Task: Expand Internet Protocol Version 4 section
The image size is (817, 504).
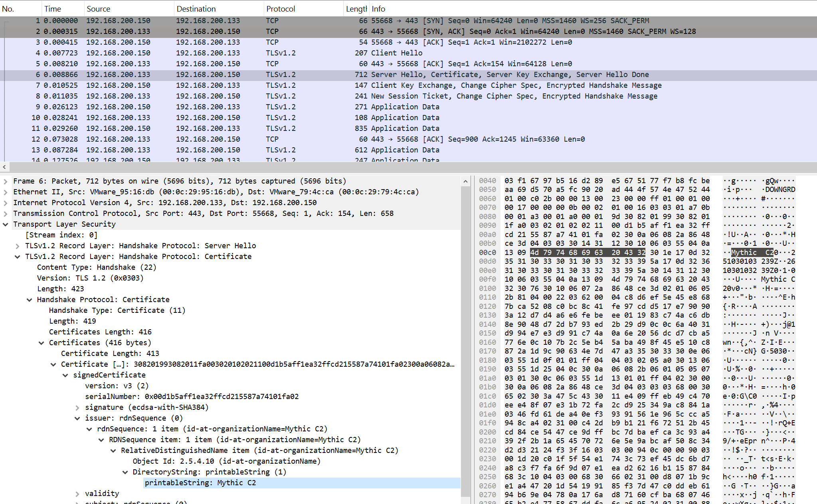Action: tap(5, 203)
